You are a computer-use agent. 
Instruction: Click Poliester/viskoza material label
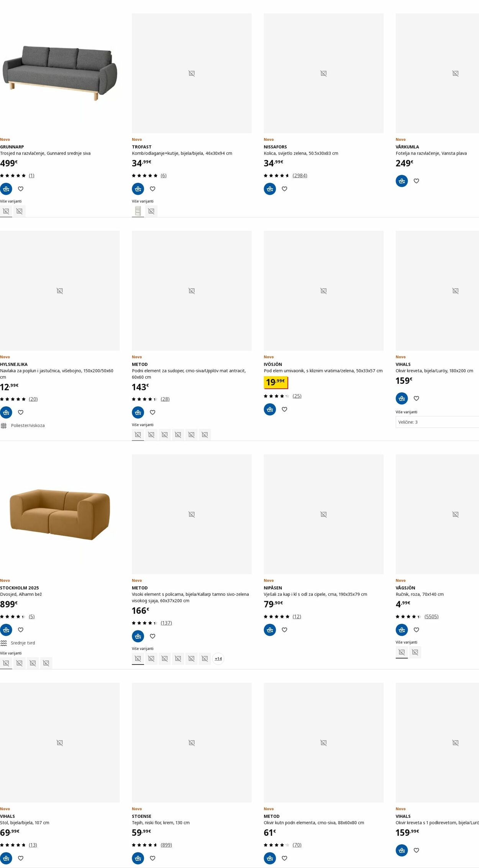[28, 426]
